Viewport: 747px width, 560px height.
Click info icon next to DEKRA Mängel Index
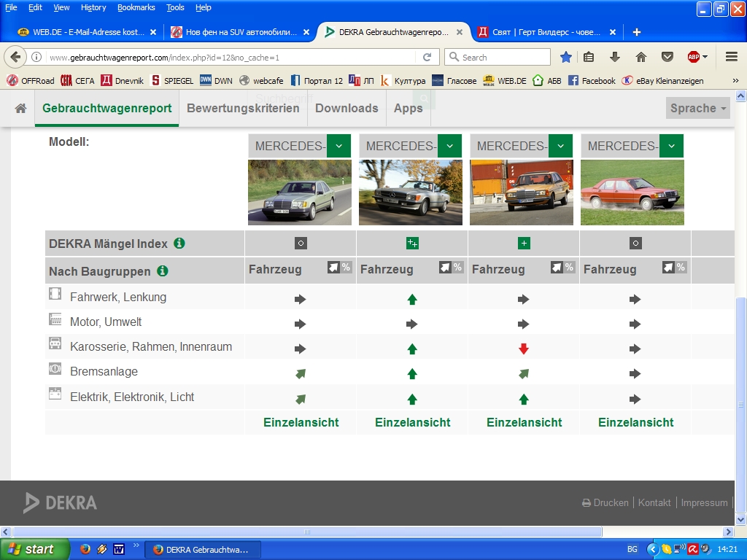(x=179, y=244)
